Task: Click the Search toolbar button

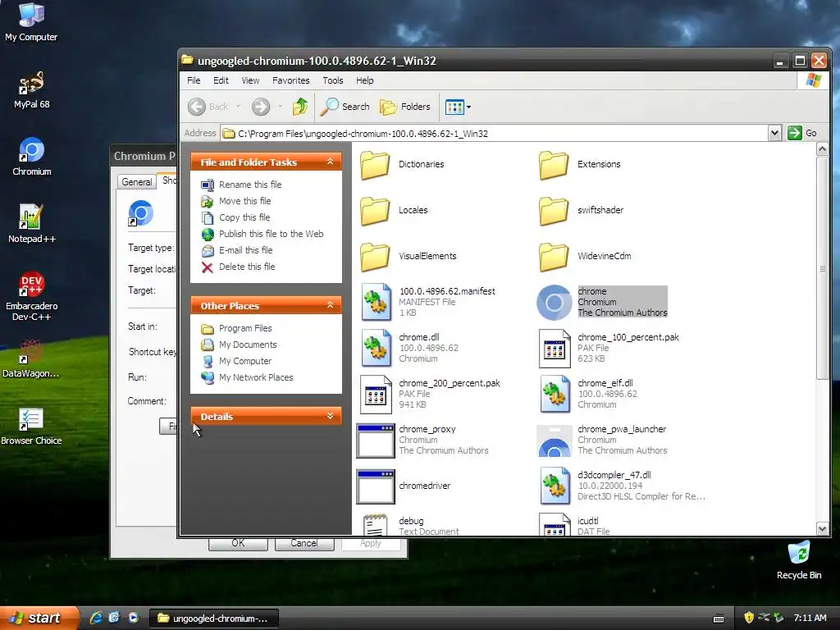Action: [x=345, y=107]
